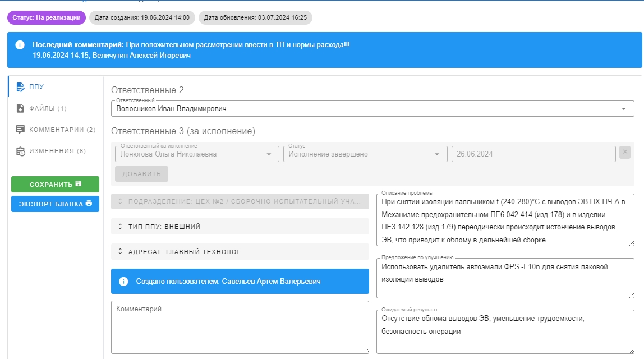Image resolution: width=644 pixels, height=359 pixels.
Task: Click the Экспорт бланка button
Action: coord(55,204)
